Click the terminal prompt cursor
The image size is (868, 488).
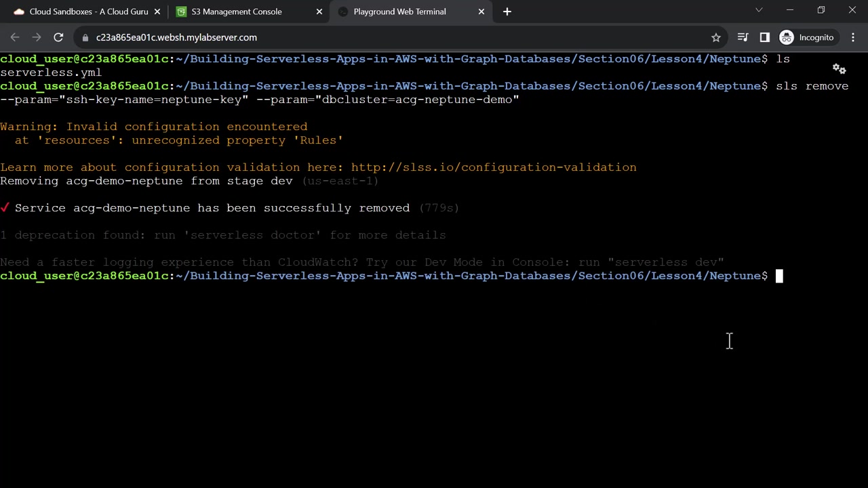[779, 276]
